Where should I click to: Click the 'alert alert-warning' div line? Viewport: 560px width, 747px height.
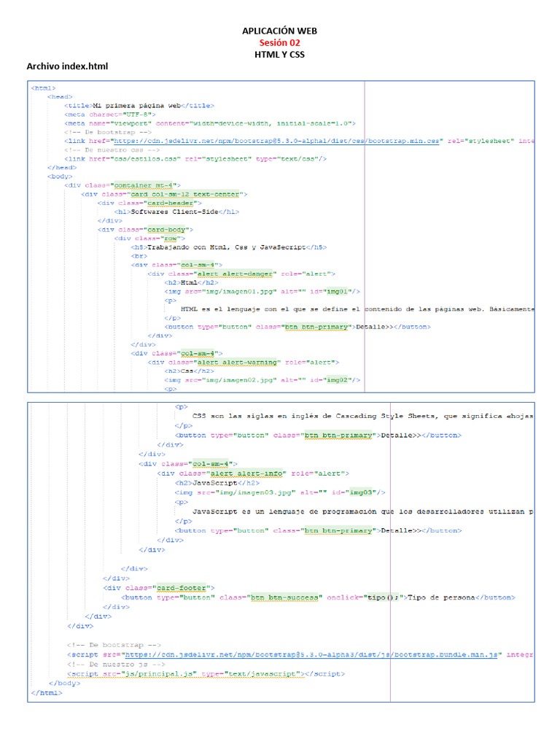[244, 363]
